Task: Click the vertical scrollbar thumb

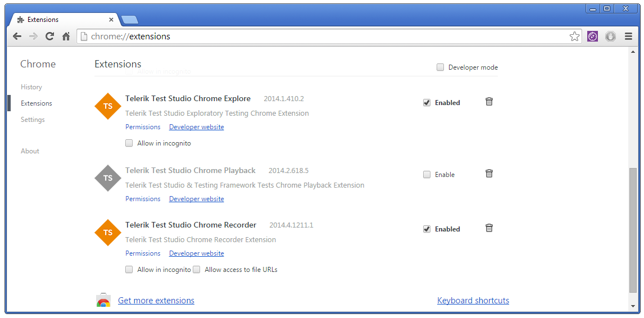Action: click(x=633, y=230)
